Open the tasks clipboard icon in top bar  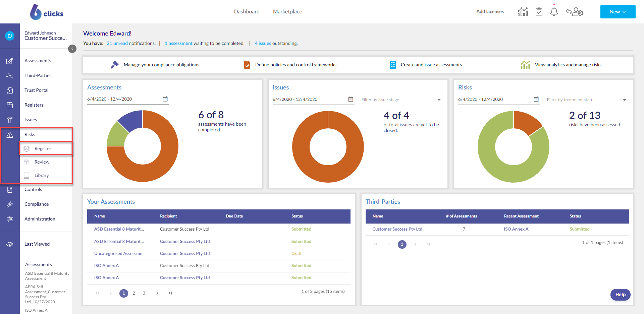pos(539,12)
